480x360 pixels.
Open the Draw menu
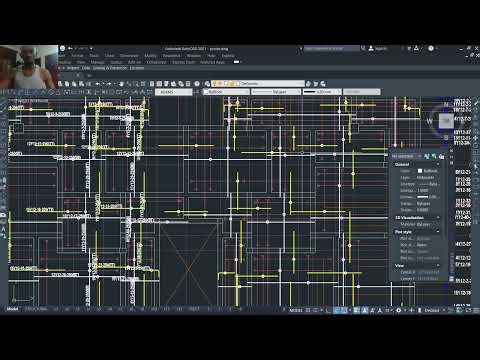tap(110, 56)
